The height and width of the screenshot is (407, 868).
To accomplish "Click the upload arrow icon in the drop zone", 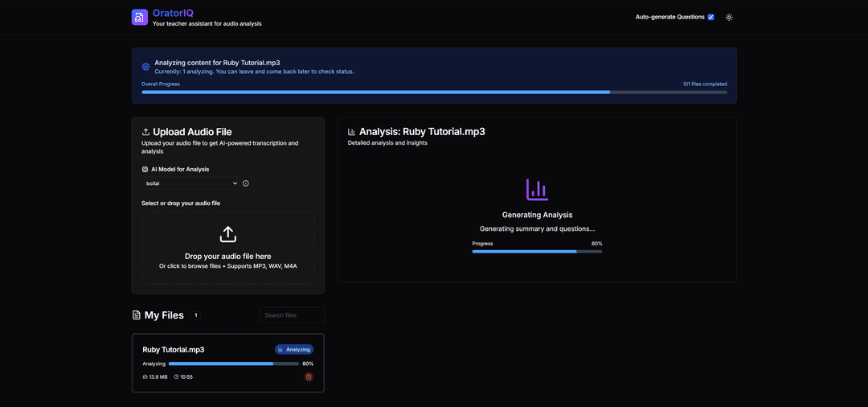I will click(x=228, y=234).
